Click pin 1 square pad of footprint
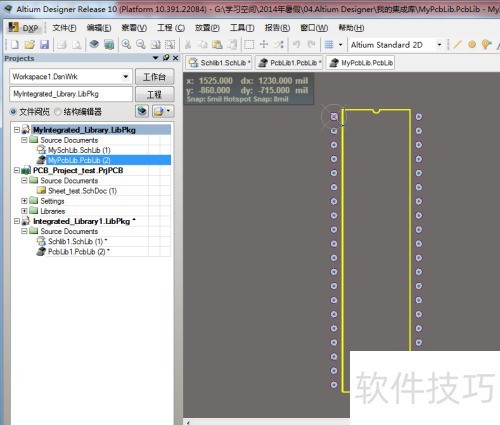 point(334,117)
